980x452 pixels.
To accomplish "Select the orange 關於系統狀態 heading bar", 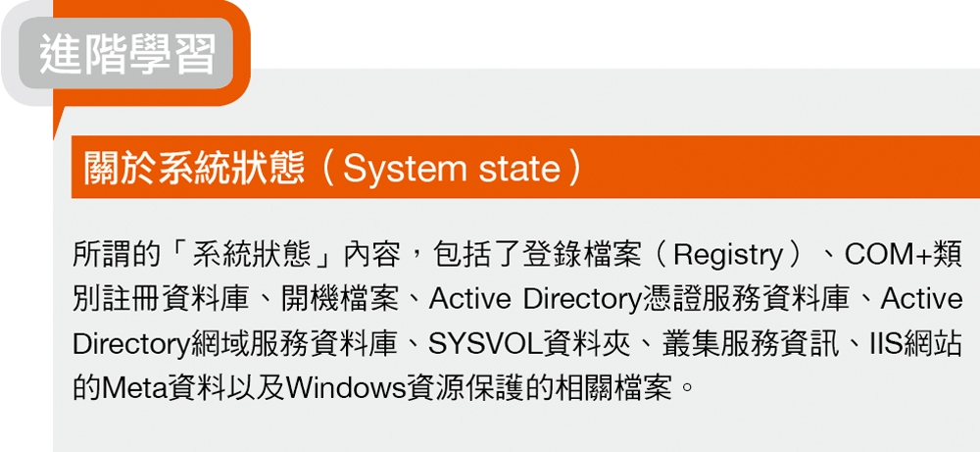I will point(525,167).
